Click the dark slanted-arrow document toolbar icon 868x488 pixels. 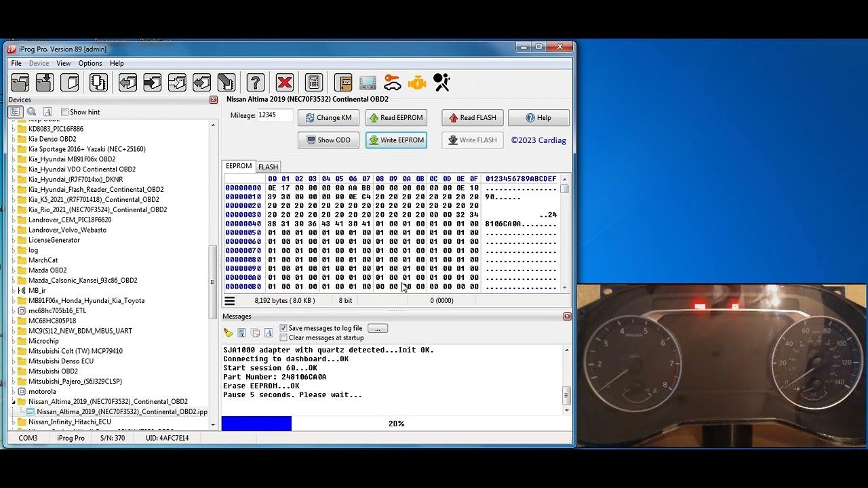click(226, 83)
